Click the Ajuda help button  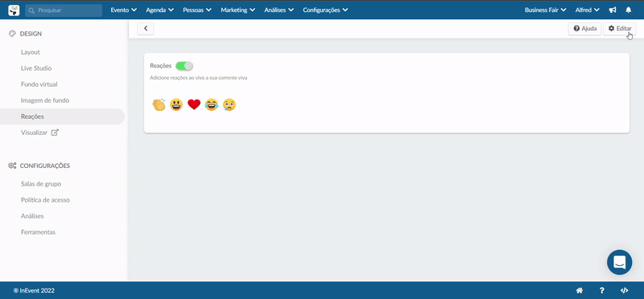585,29
